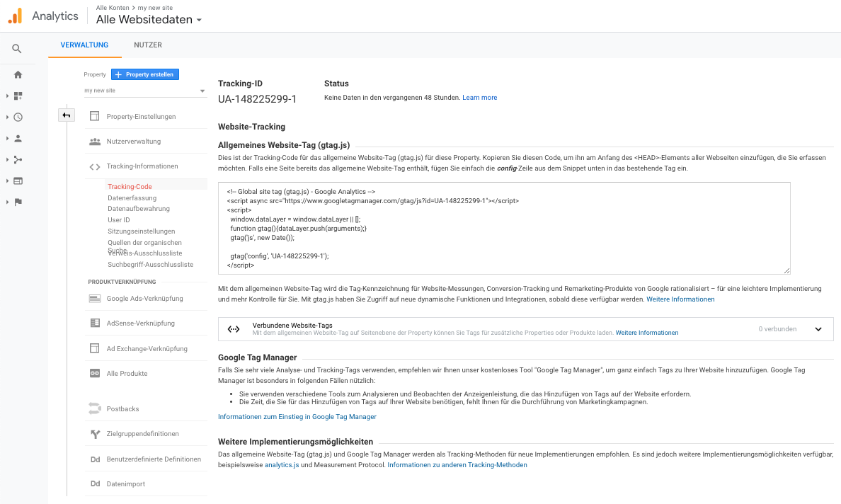
Task: Click the Dd icon for Datenimport
Action: (x=95, y=484)
